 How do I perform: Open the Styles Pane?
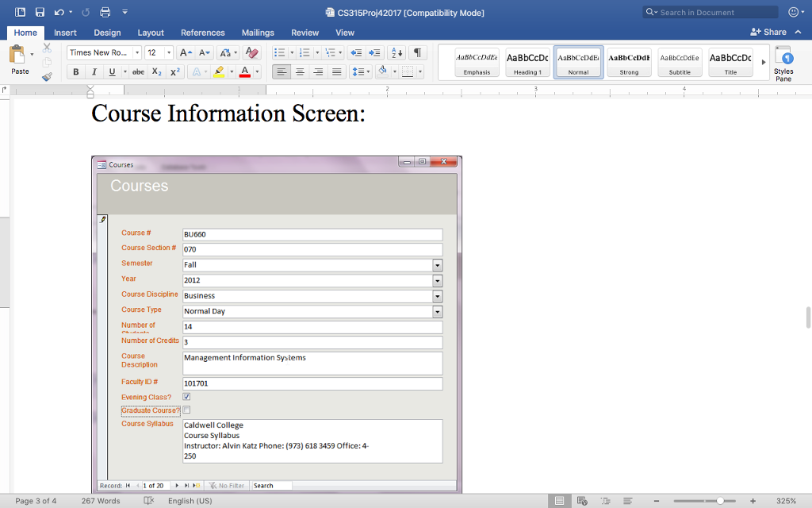783,63
